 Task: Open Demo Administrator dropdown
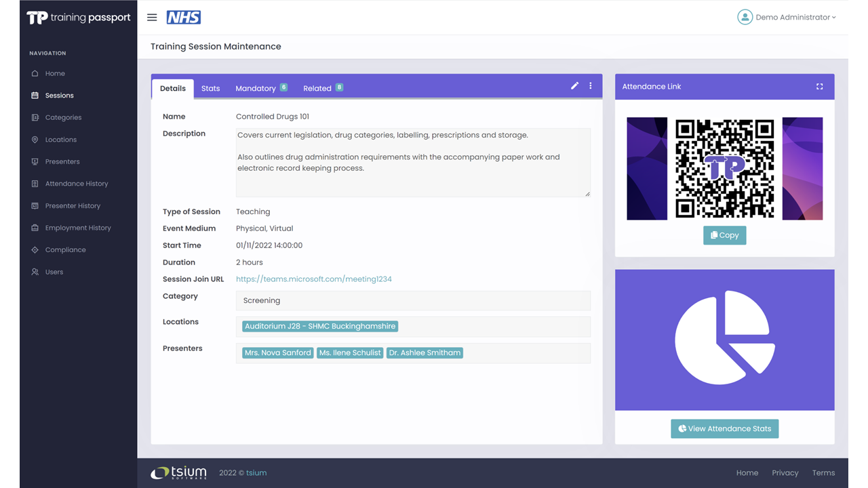(795, 18)
